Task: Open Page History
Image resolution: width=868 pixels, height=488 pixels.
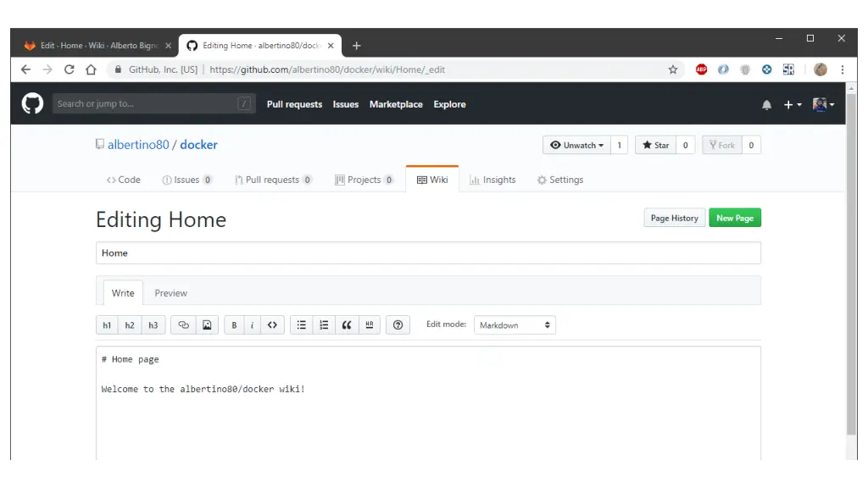Action: point(674,218)
